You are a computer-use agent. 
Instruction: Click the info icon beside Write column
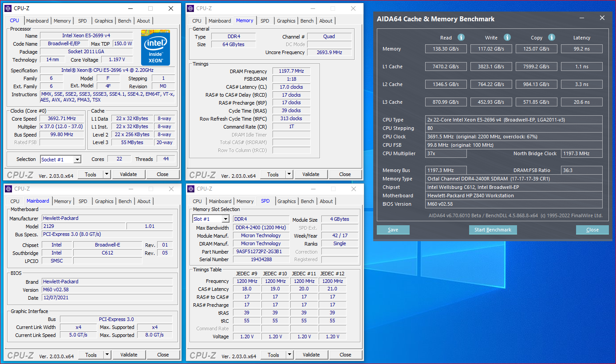point(507,38)
